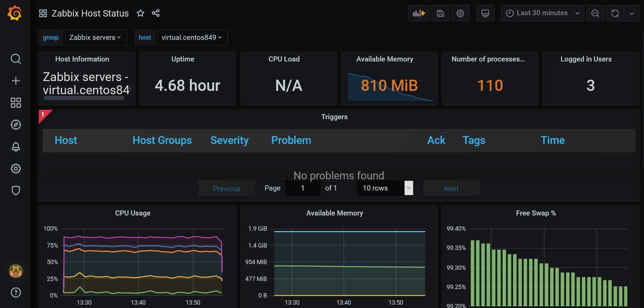Click the Grafana logo
Image resolution: width=644 pixels, height=308 pixels.
click(14, 13)
